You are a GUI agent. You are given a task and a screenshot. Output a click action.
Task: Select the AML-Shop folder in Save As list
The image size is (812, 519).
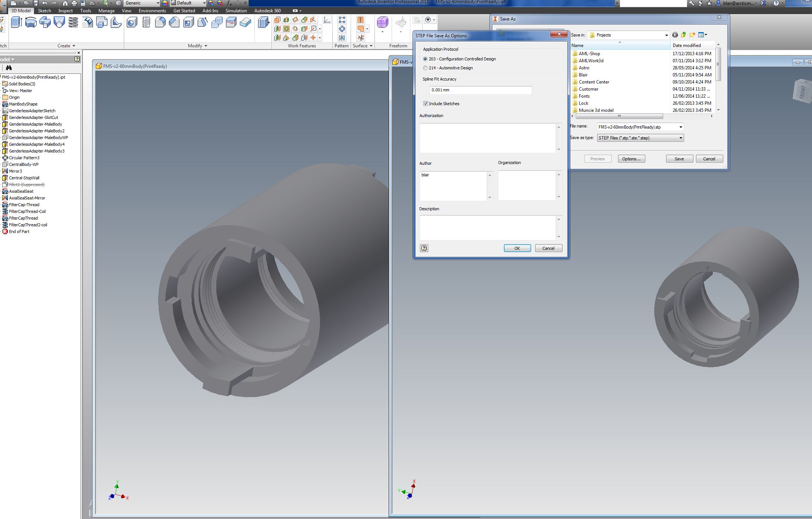(x=589, y=54)
